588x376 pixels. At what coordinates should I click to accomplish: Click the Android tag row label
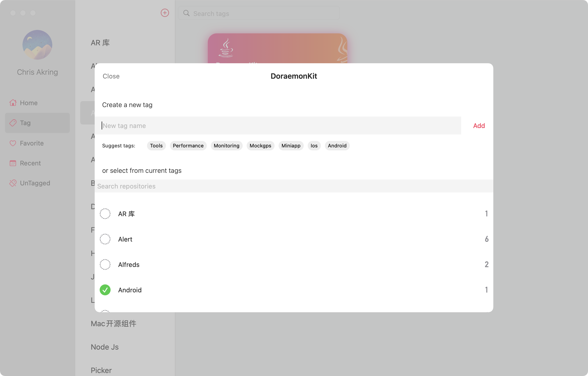pyautogui.click(x=130, y=290)
